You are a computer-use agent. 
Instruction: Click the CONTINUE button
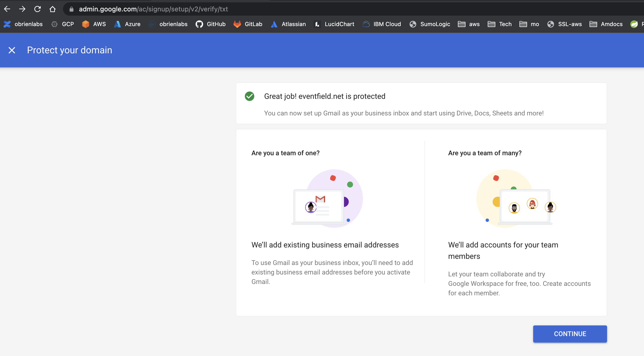[570, 334]
